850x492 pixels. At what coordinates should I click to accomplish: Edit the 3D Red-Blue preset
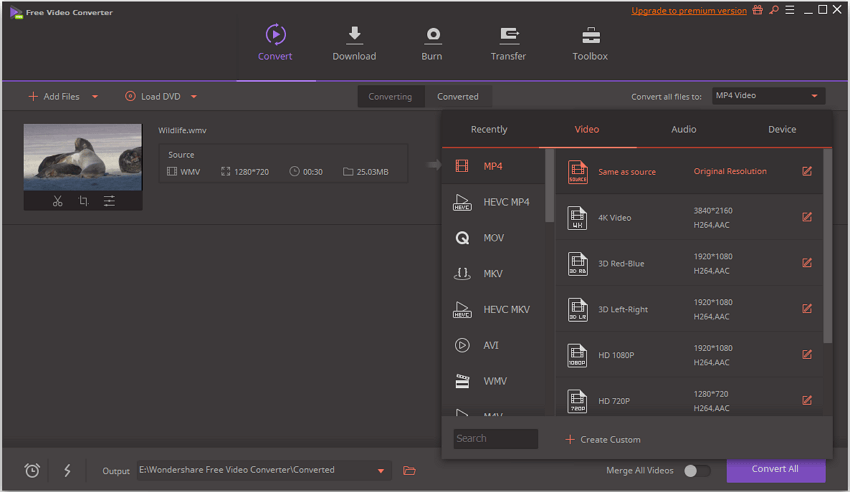(807, 263)
